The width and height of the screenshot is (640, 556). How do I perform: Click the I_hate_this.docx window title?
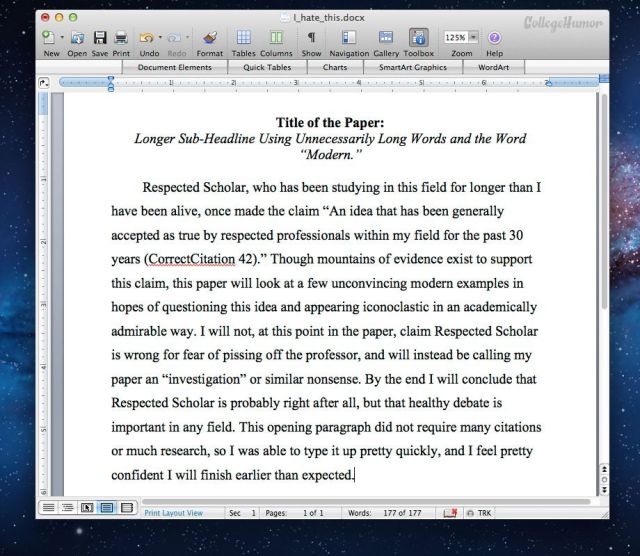[x=329, y=18]
